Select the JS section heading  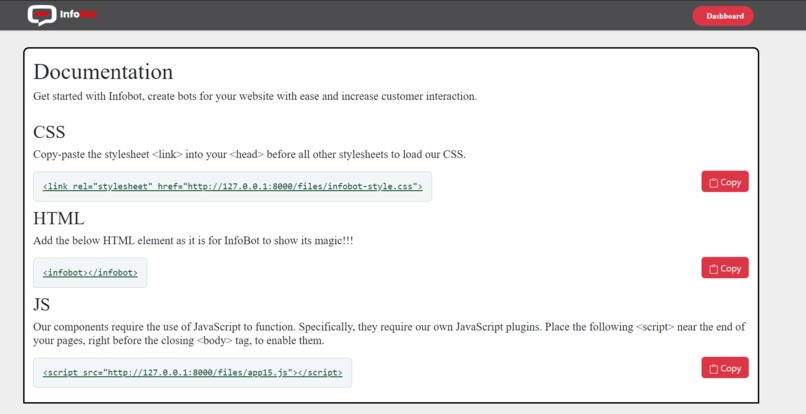point(42,304)
